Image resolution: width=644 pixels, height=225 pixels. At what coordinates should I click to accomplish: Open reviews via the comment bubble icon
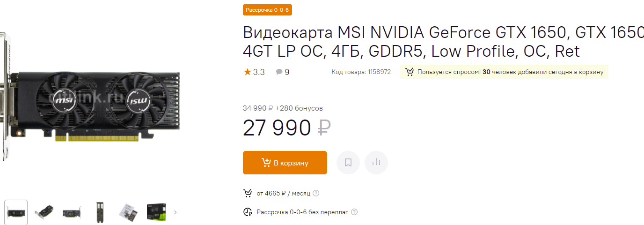tap(279, 72)
